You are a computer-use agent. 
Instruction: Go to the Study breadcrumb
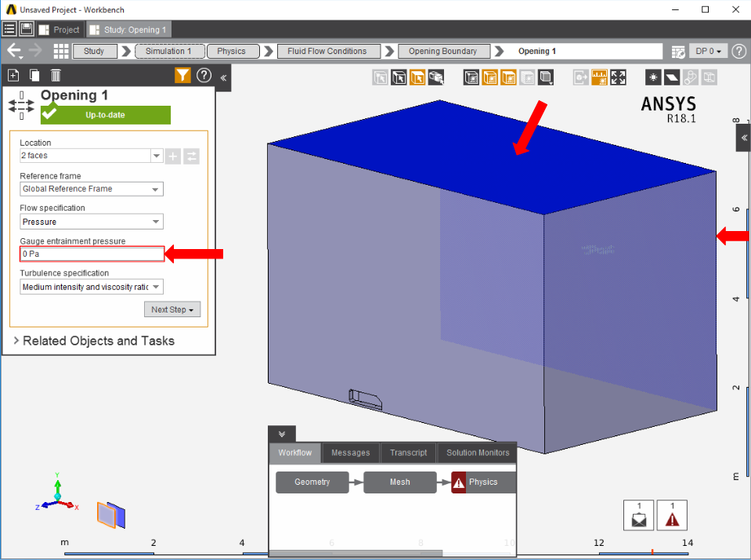(x=94, y=51)
